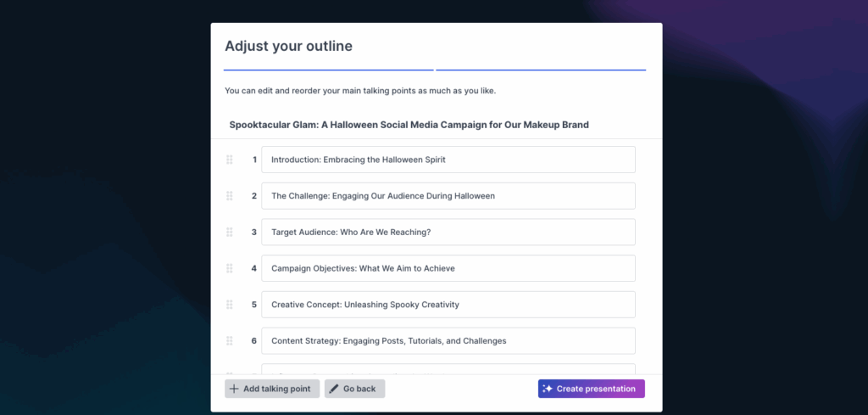Select the reorder handle for talking point 3
Viewport: 868px width, 415px height.
click(x=230, y=233)
